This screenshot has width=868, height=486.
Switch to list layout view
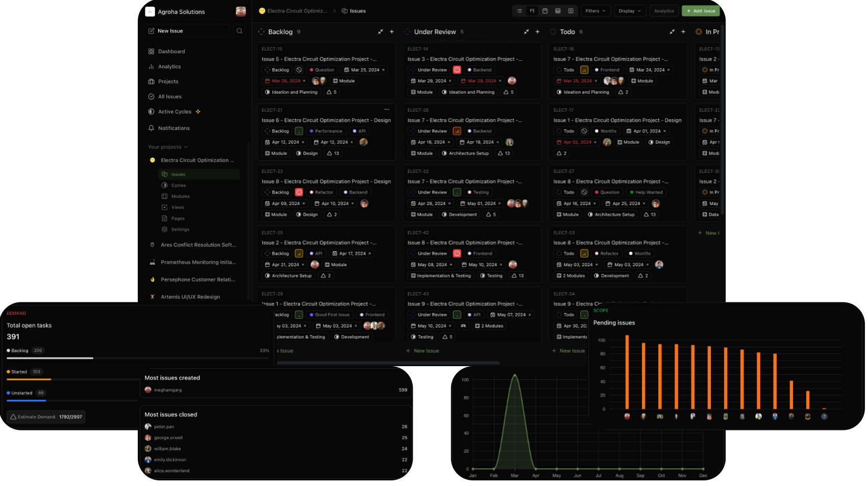pos(519,11)
